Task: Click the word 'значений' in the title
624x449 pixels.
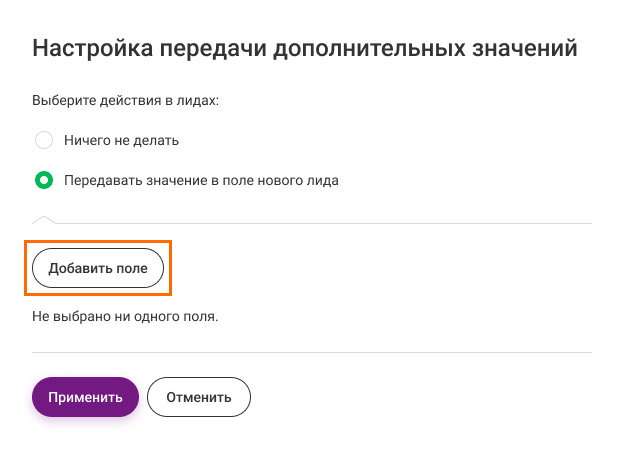Action: tap(525, 49)
